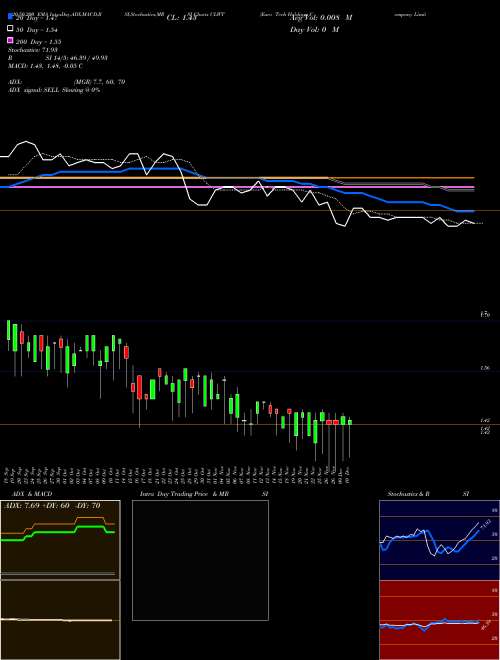Click the 'ADX signal: SELL' status line
The image size is (500, 660).
[x=54, y=90]
